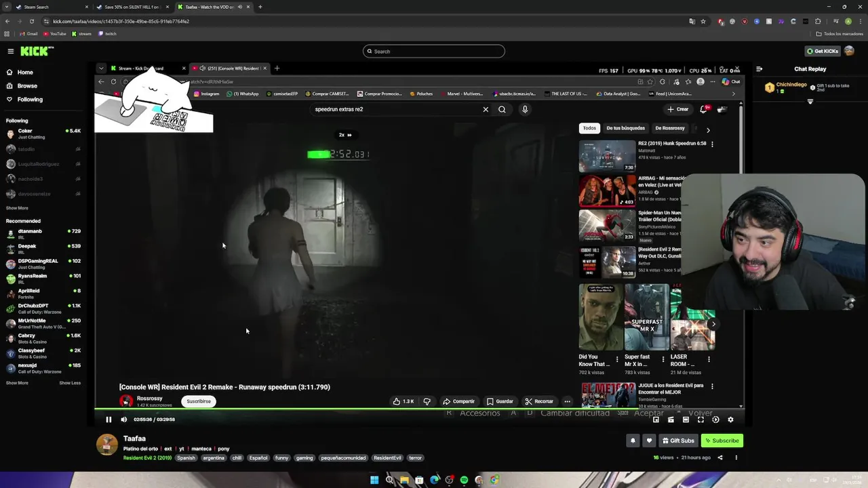Click YouTube Suscribirse button
This screenshot has height=488, width=868.
point(199,401)
